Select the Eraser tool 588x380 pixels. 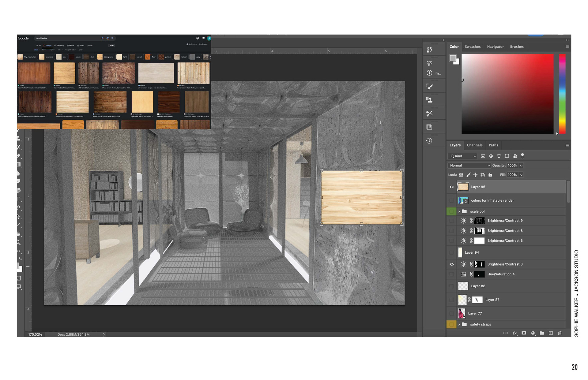click(x=19, y=156)
